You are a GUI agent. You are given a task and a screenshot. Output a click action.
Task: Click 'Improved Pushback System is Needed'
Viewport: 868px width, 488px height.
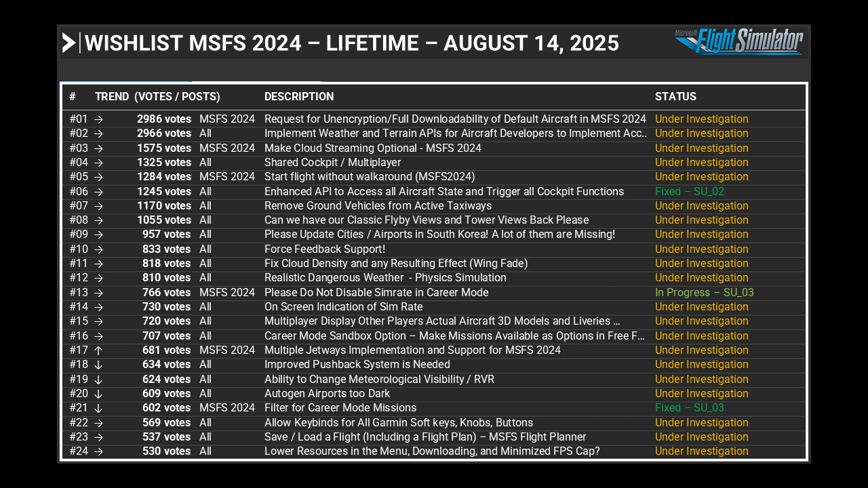(x=357, y=365)
